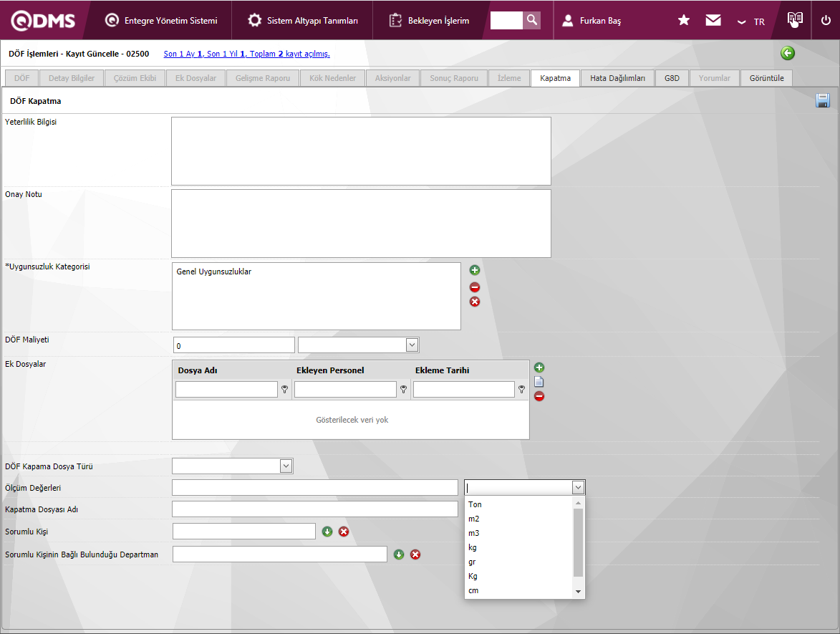Open the 'Son 1 Ay 1...' records link
Screen dimensions: 840x634
pos(246,54)
